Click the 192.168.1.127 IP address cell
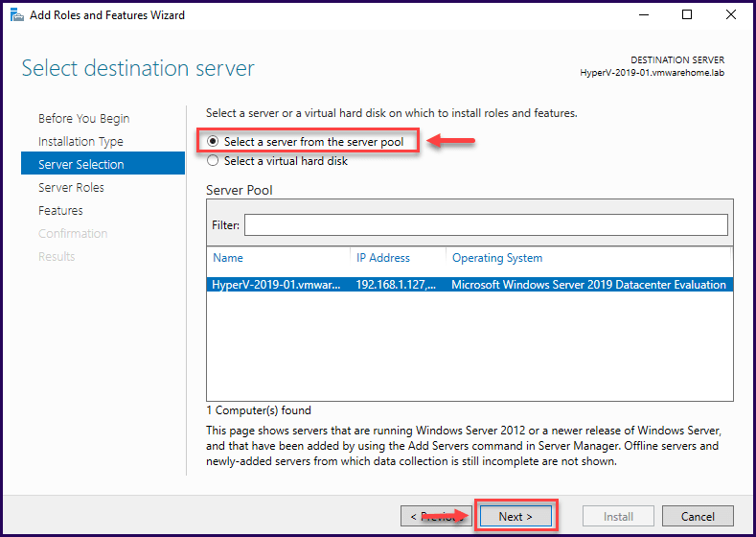This screenshot has width=756, height=537. (396, 285)
